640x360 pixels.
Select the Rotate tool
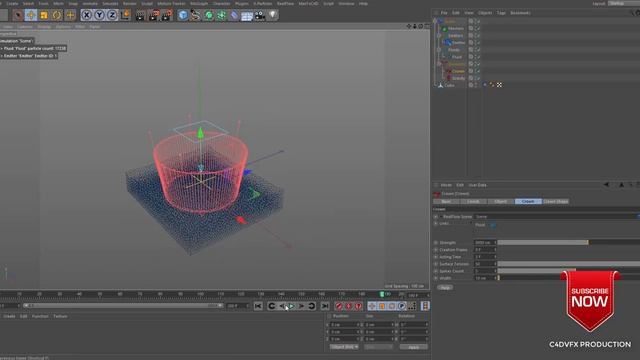coord(57,15)
